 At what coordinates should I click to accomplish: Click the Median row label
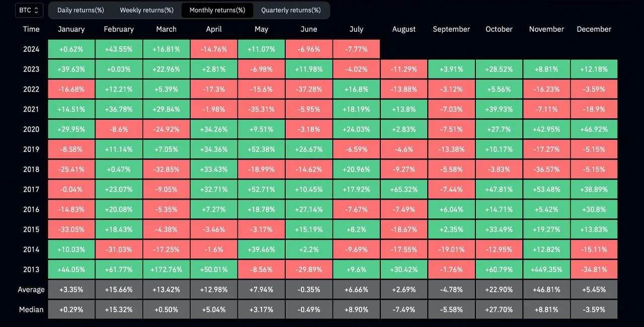[x=31, y=309]
